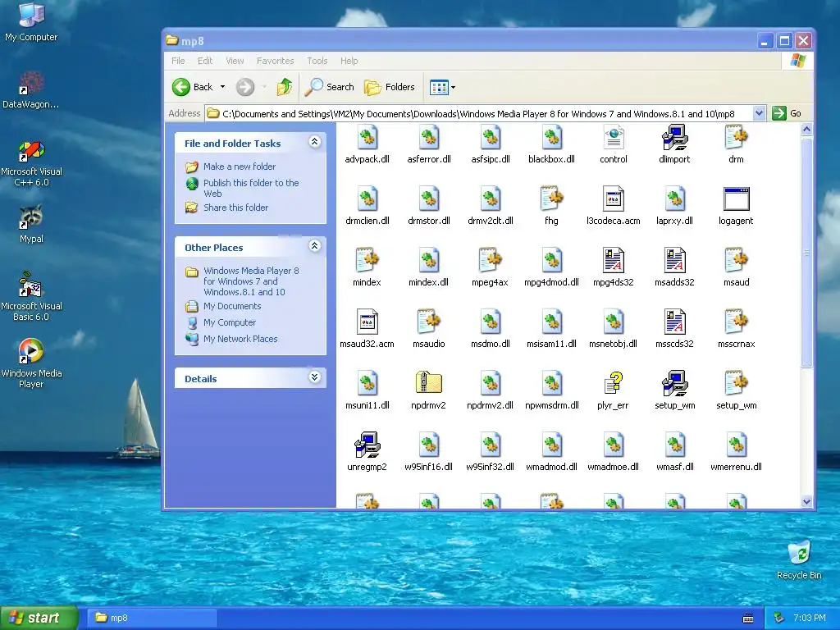
Task: Collapse the Other Places panel
Action: [314, 245]
